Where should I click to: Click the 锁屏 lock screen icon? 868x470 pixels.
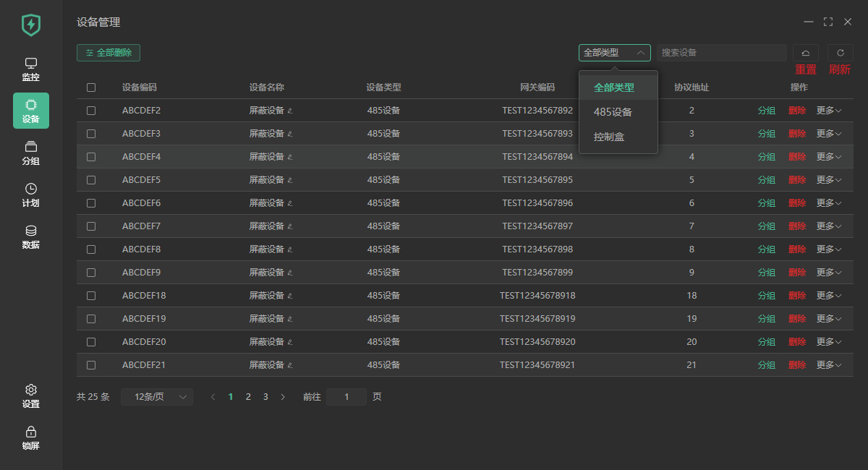[x=31, y=437]
